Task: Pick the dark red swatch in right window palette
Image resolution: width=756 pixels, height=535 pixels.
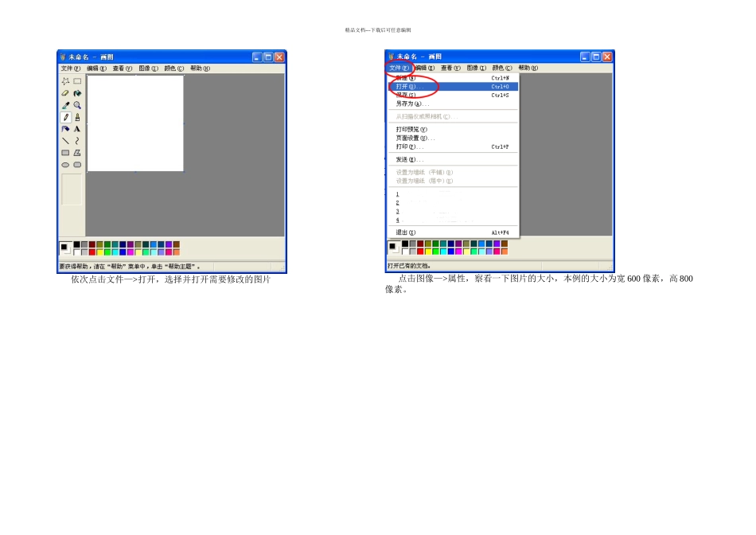Action: point(420,244)
